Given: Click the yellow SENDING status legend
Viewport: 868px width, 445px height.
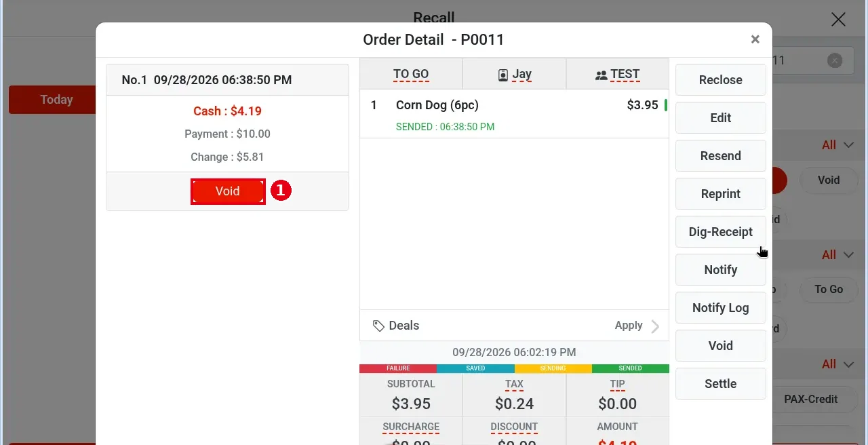Looking at the screenshot, I should coord(553,368).
